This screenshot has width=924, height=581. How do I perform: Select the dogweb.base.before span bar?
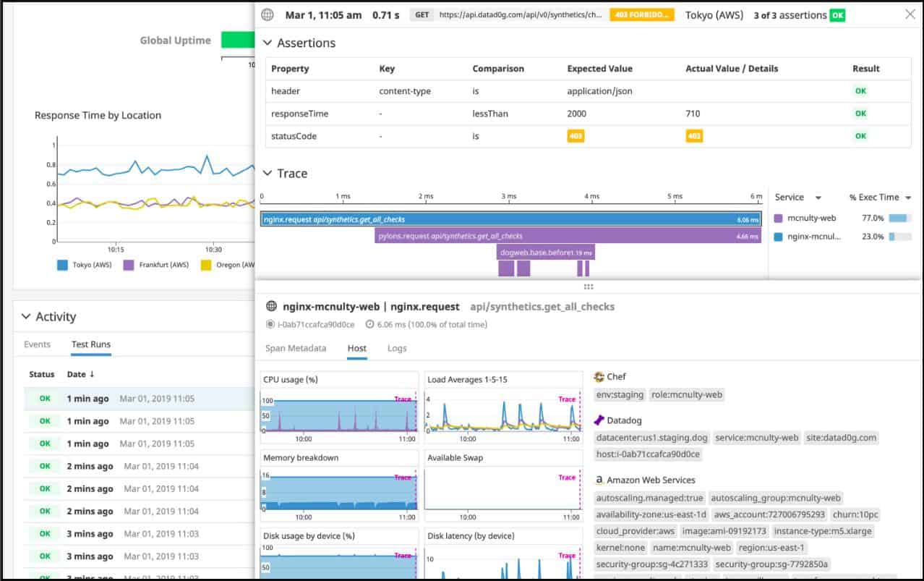[x=546, y=253]
